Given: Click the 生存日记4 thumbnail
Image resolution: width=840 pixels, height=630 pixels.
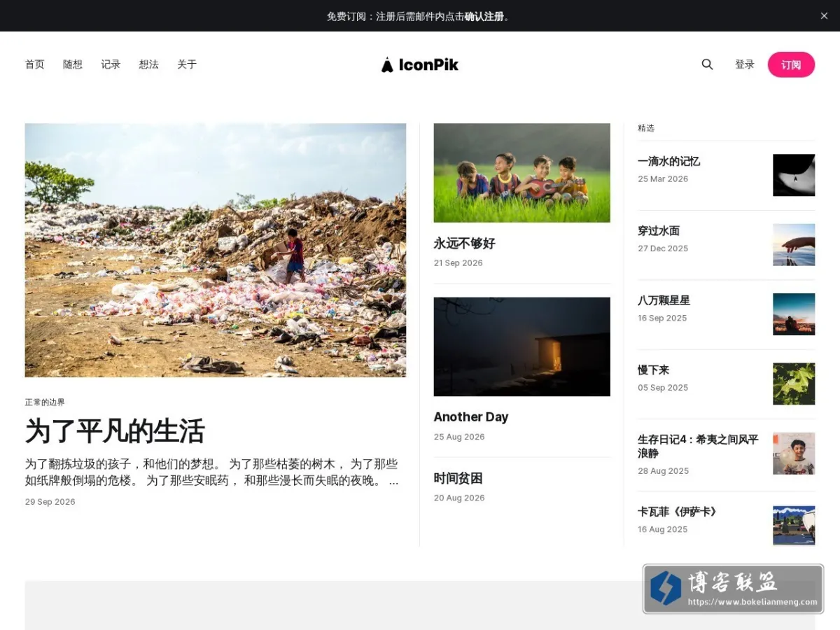Looking at the screenshot, I should point(794,454).
